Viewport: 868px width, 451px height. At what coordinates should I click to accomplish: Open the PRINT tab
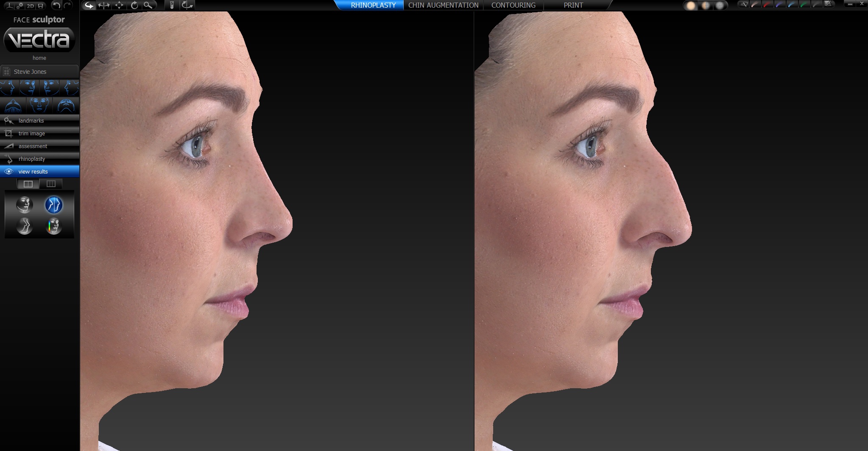coord(573,5)
